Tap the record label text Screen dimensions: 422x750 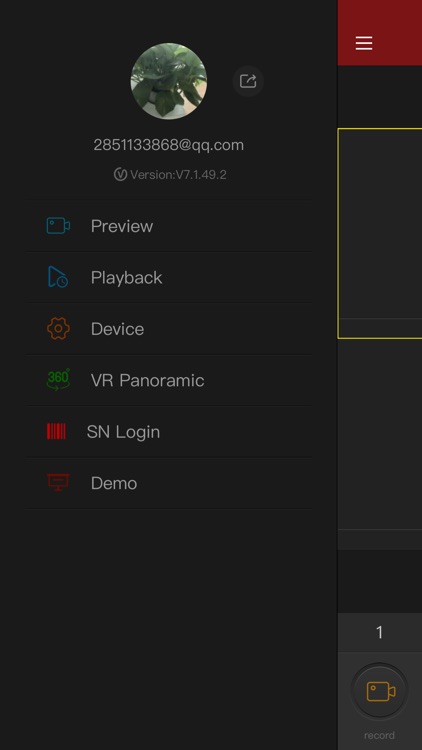click(379, 735)
